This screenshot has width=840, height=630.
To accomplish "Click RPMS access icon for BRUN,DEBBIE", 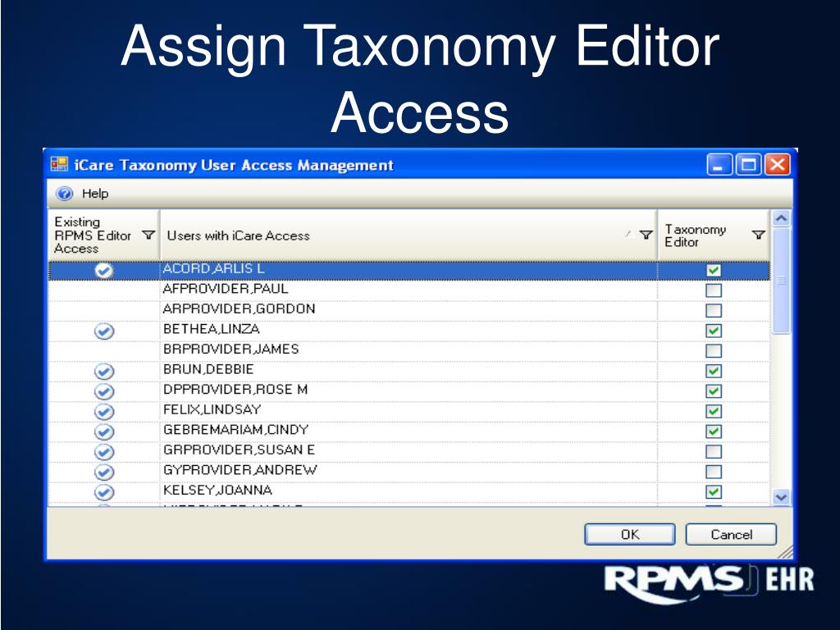I will pos(104,372).
